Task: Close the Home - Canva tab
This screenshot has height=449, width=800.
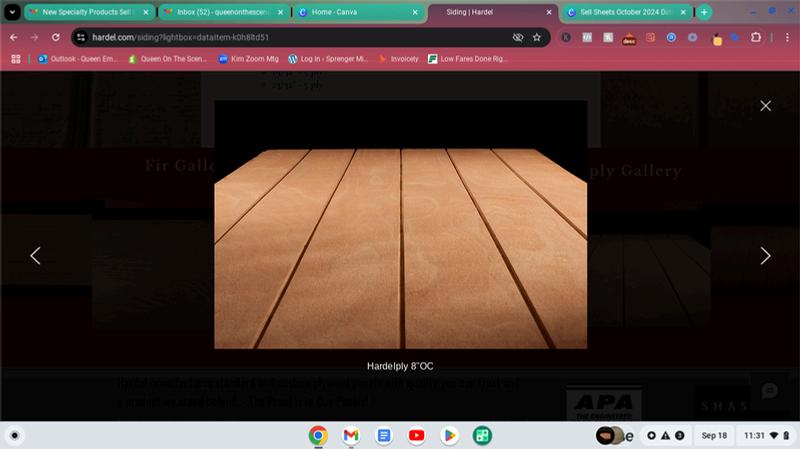Action: pyautogui.click(x=415, y=12)
